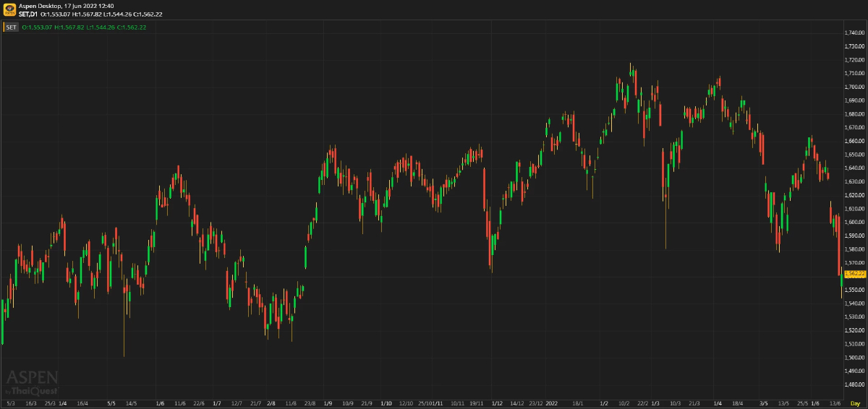Click the 1,500.00 price axis label
868x409 pixels.
(856, 358)
